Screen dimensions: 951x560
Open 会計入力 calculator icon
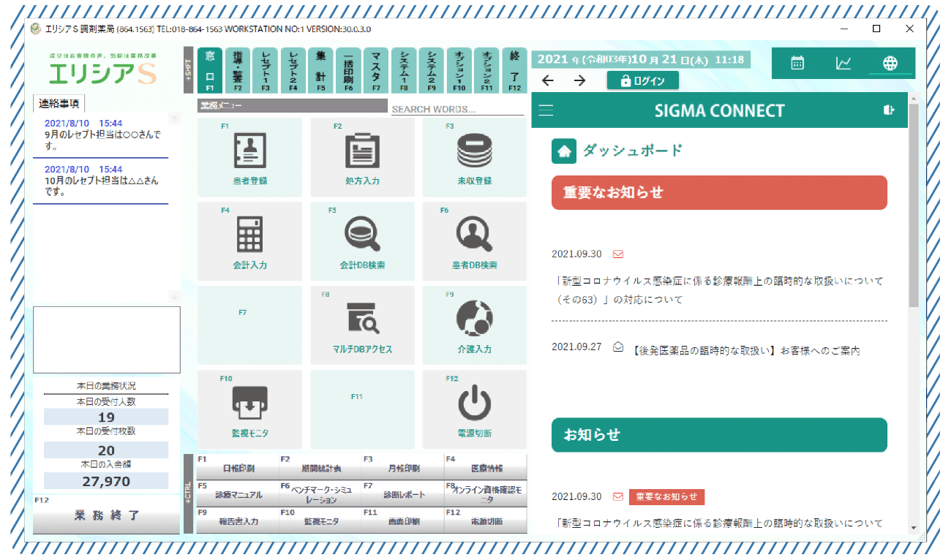(x=249, y=235)
